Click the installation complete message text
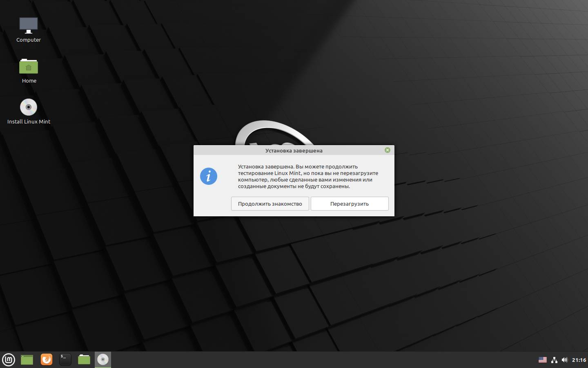 (308, 176)
